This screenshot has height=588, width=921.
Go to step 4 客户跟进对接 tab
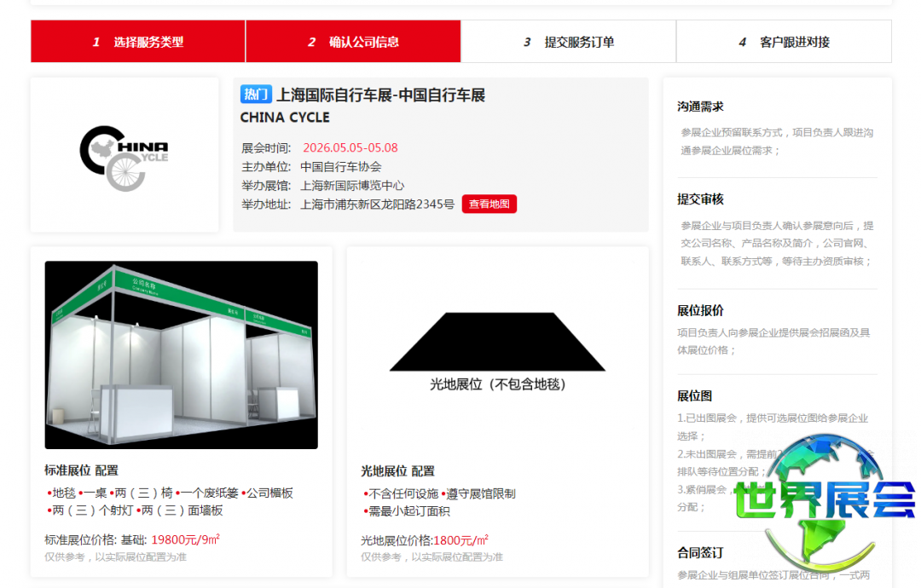coord(785,42)
